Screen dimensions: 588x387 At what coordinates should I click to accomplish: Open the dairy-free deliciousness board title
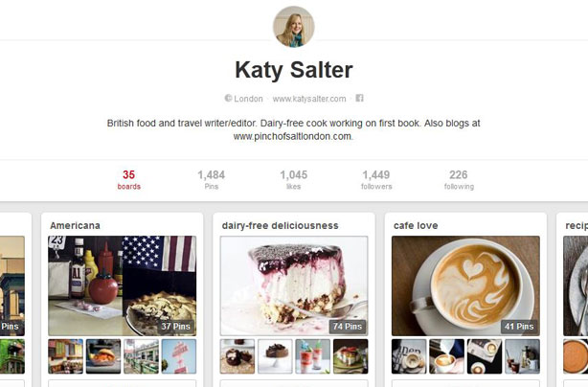click(281, 225)
